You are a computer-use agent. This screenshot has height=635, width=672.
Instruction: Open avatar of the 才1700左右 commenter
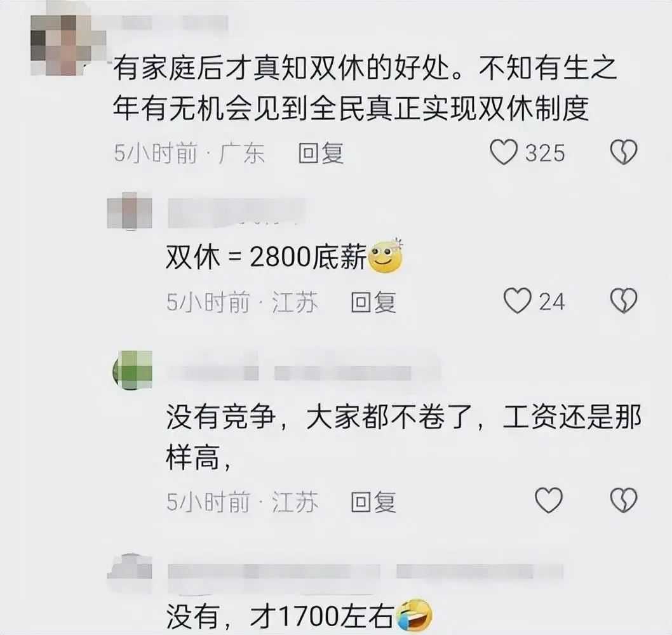pos(130,566)
